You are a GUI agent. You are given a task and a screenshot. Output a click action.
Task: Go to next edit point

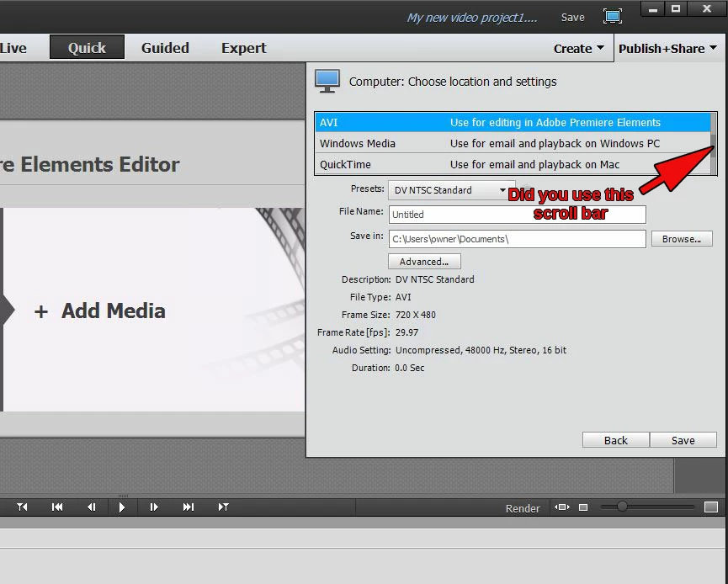pyautogui.click(x=223, y=507)
